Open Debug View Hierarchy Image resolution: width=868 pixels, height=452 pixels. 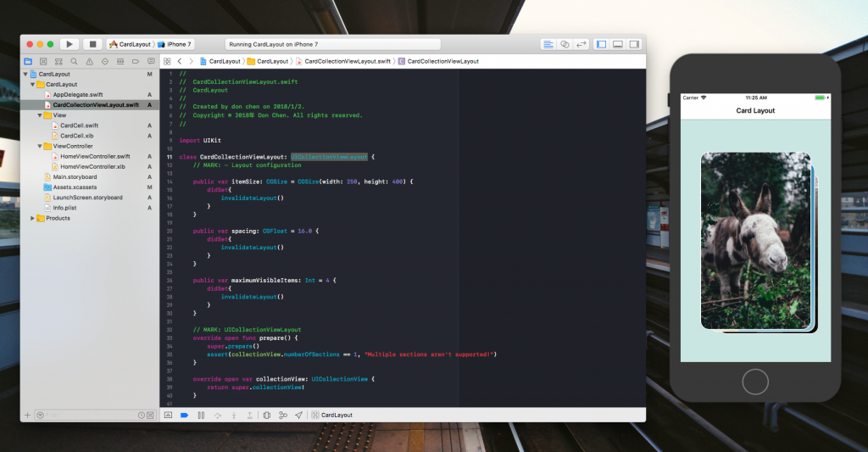point(267,415)
